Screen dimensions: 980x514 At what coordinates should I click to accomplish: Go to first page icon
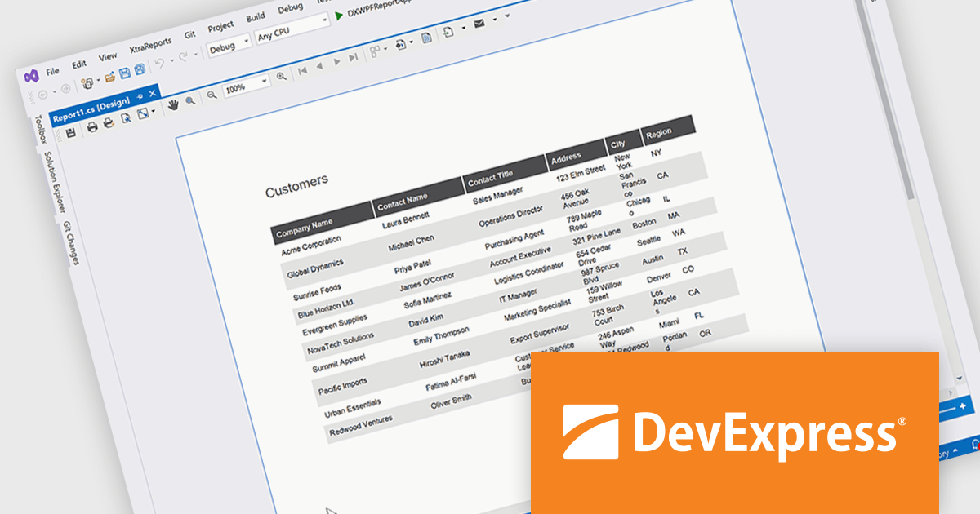pos(303,71)
